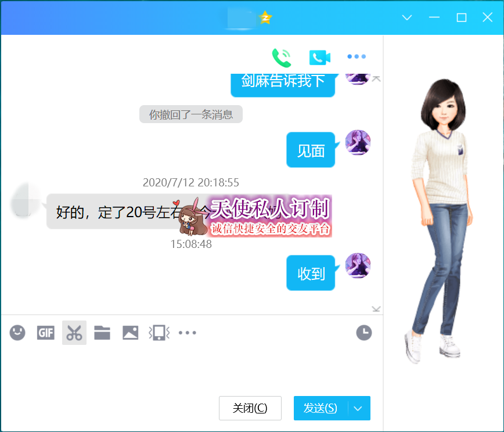Open chat settings ellipsis at top
504x432 pixels.
356,57
